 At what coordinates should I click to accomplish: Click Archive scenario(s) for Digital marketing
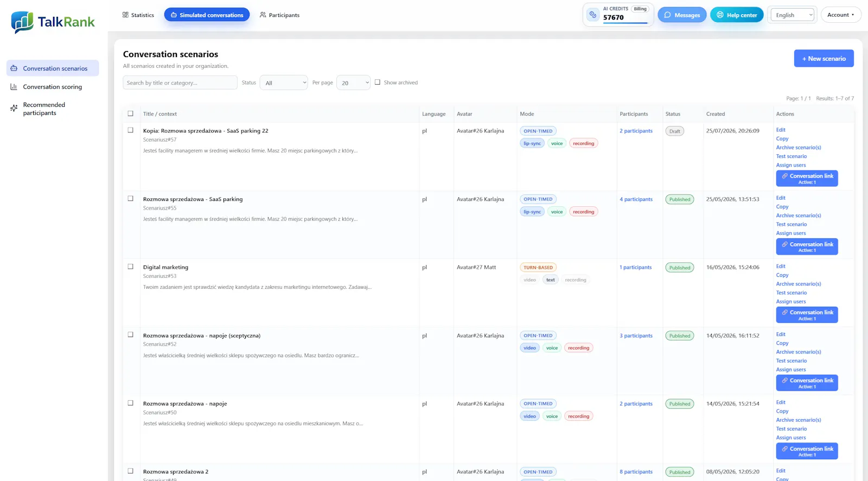799,284
